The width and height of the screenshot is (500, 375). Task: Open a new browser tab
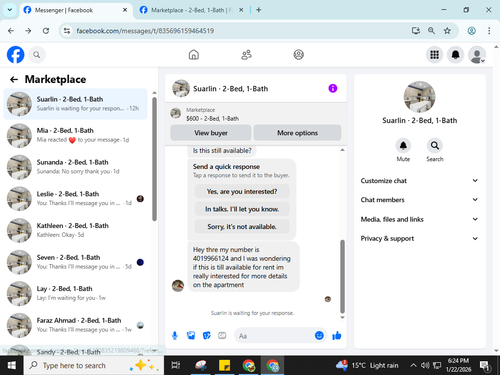[259, 10]
